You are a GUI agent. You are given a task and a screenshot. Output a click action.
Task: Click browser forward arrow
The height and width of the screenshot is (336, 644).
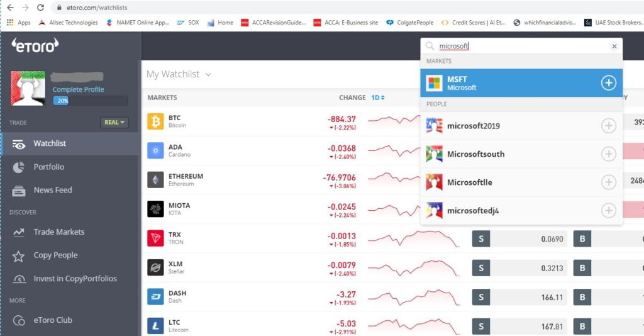click(25, 8)
